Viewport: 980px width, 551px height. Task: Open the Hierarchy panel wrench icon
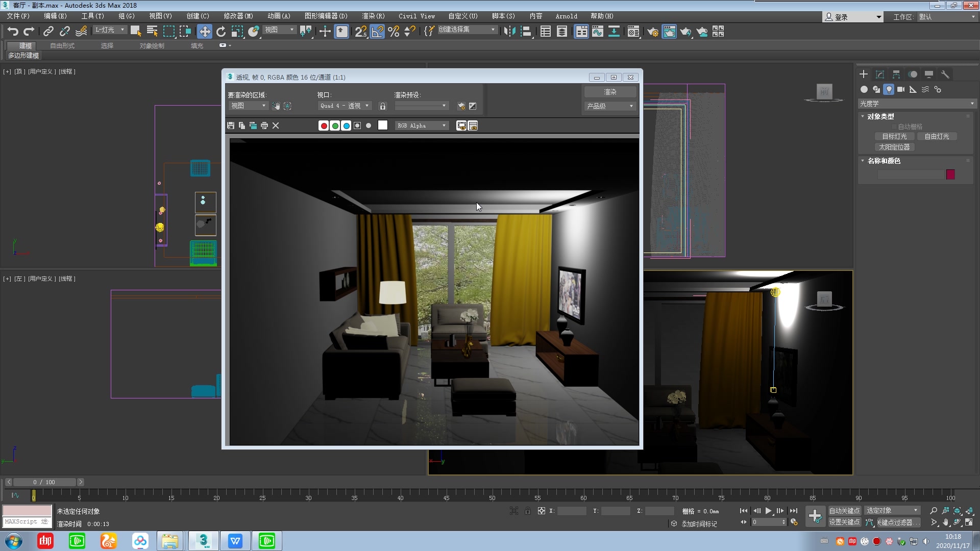(945, 74)
